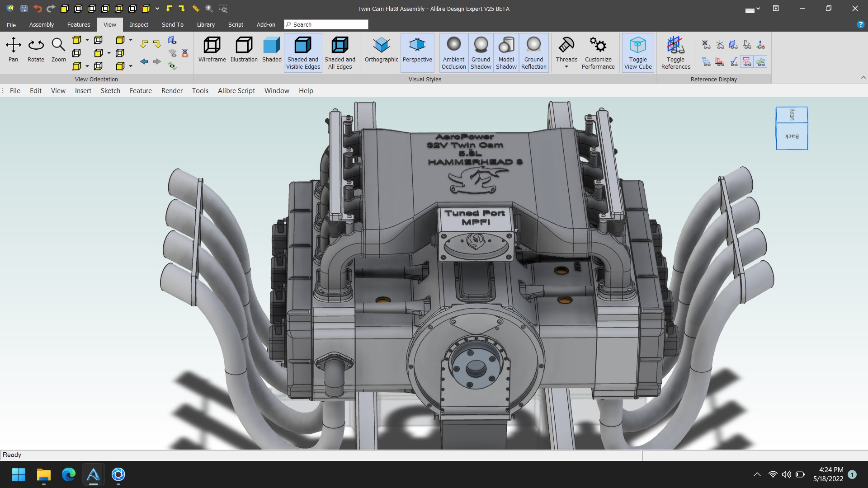Open the Inspect ribbon tab

pos(139,24)
